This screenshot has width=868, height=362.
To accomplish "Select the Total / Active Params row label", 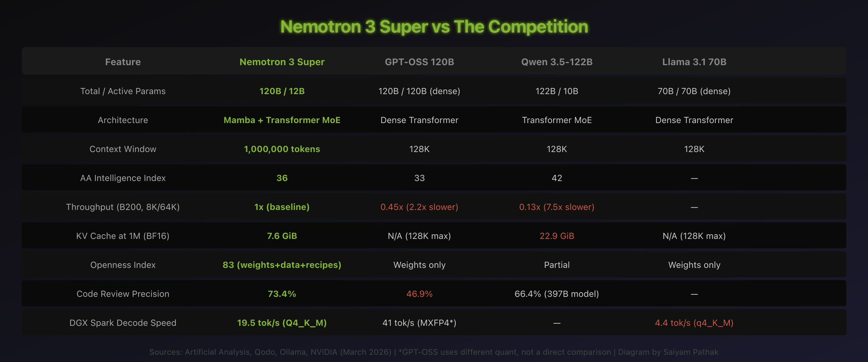I will (x=123, y=91).
